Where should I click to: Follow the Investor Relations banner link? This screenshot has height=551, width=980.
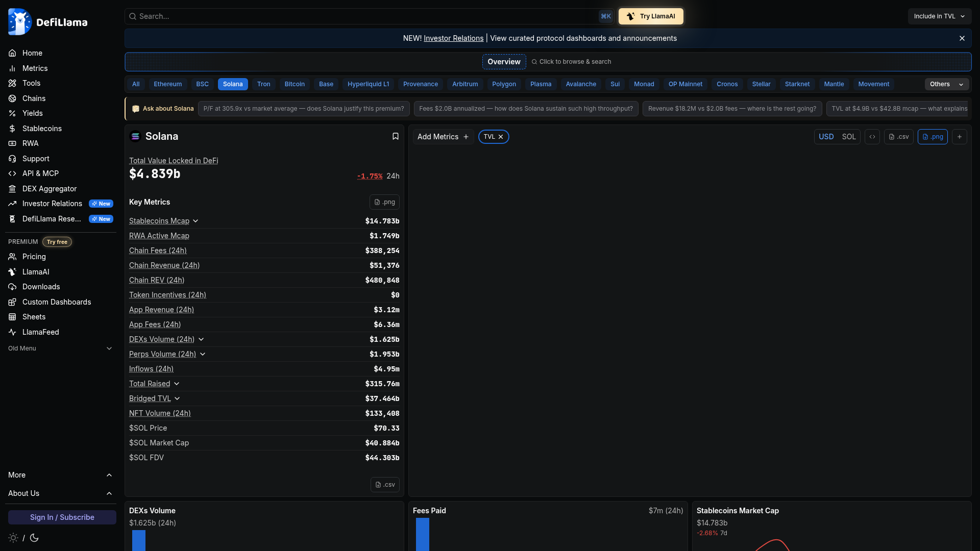point(454,38)
